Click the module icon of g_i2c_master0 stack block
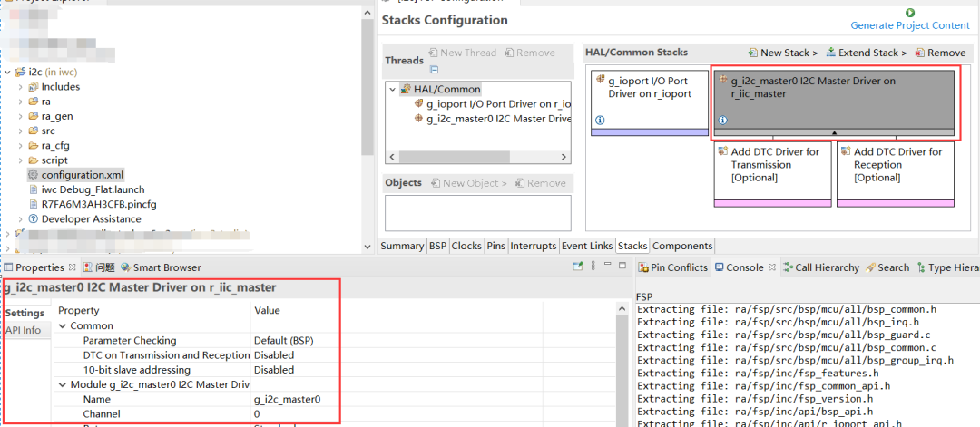The width and height of the screenshot is (980, 427). coord(723,80)
